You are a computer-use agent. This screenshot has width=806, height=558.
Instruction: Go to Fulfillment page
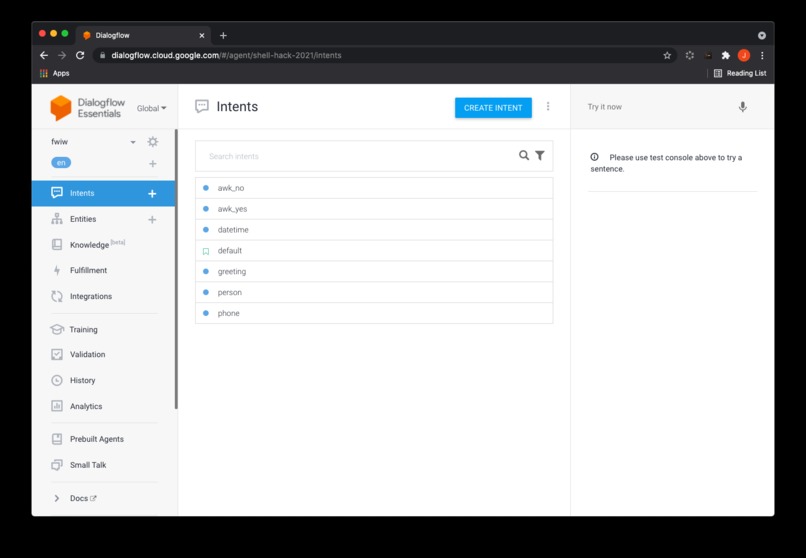point(88,270)
